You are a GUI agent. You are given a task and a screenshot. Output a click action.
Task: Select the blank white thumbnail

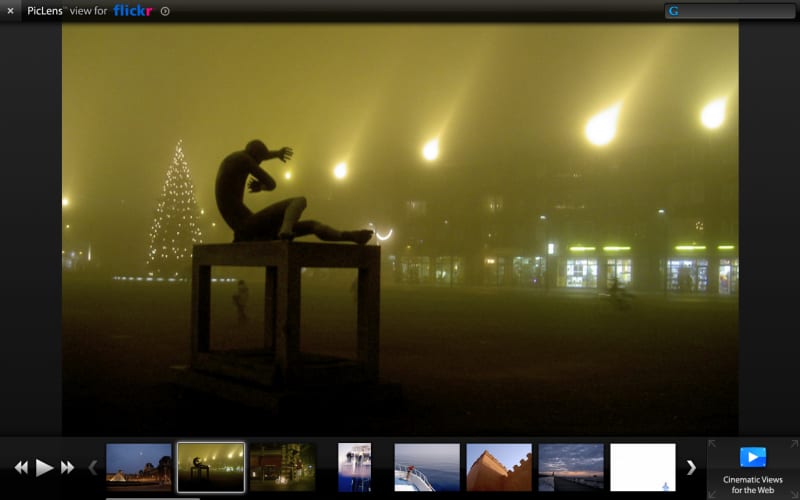click(x=643, y=467)
